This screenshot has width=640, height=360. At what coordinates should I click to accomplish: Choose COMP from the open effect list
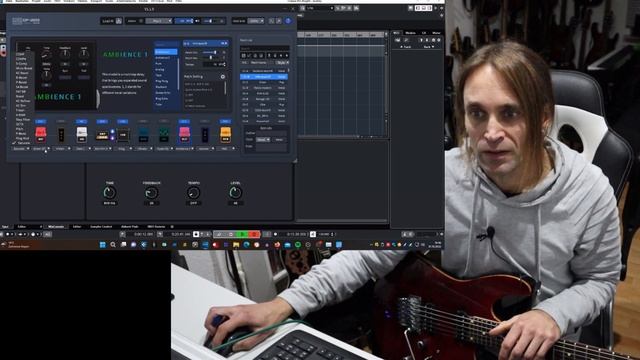pos(20,54)
